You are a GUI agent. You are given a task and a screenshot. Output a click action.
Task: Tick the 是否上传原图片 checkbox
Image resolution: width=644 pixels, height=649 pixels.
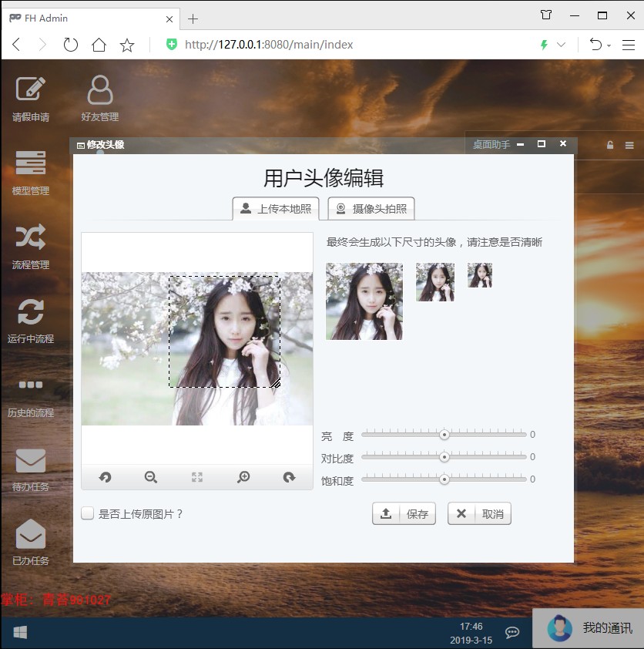pos(87,513)
